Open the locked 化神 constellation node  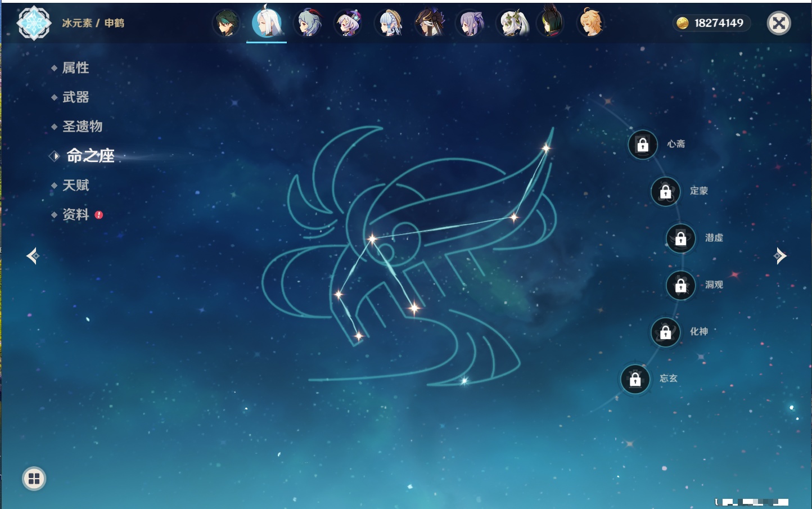click(666, 332)
